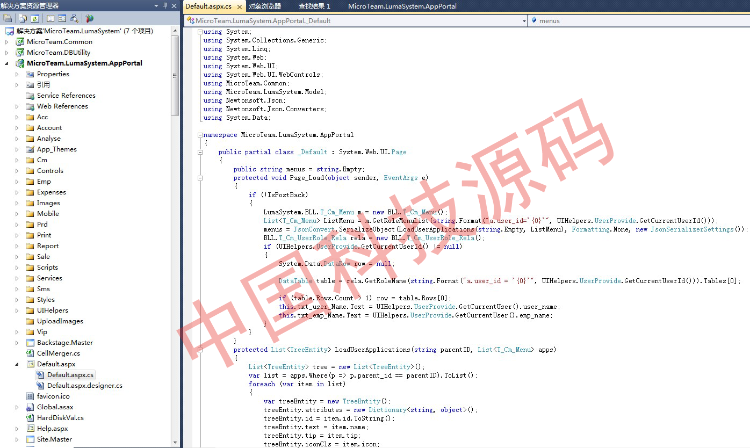The width and height of the screenshot is (750, 448).
Task: Expand the Properties folder node
Action: 17,74
